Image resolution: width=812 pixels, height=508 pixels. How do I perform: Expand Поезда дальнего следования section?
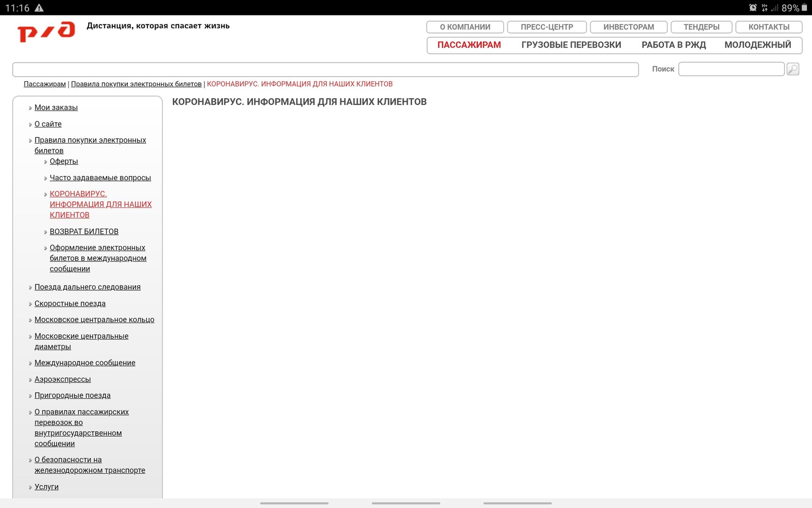(87, 287)
